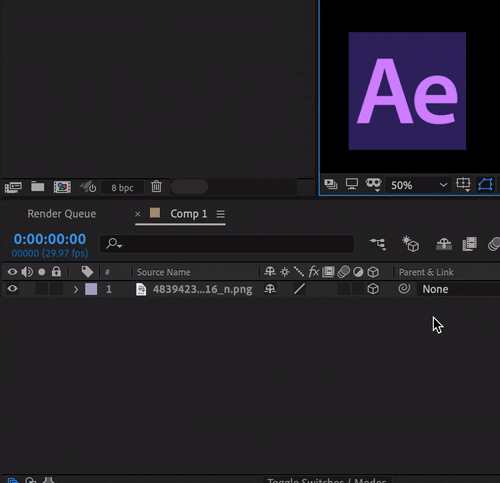Enable solo switch for layer 1

[x=42, y=289]
